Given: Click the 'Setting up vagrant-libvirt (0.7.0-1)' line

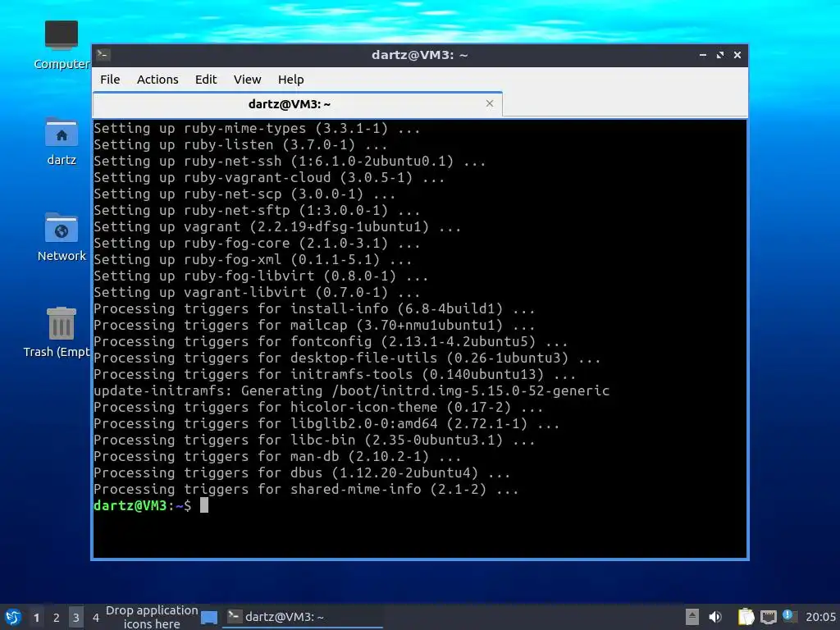Looking at the screenshot, I should (x=257, y=292).
